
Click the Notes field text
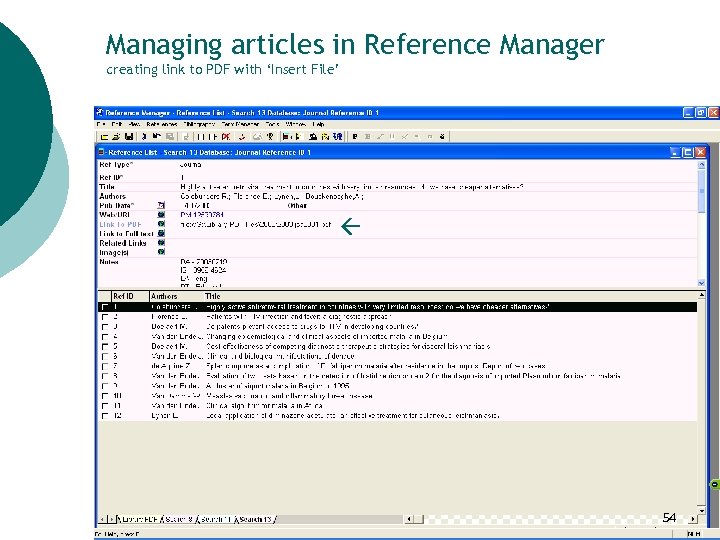(x=203, y=273)
